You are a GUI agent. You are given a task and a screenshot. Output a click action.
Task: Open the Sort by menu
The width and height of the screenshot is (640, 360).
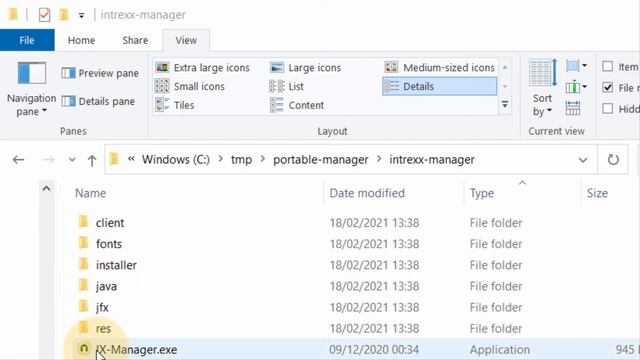(x=542, y=88)
